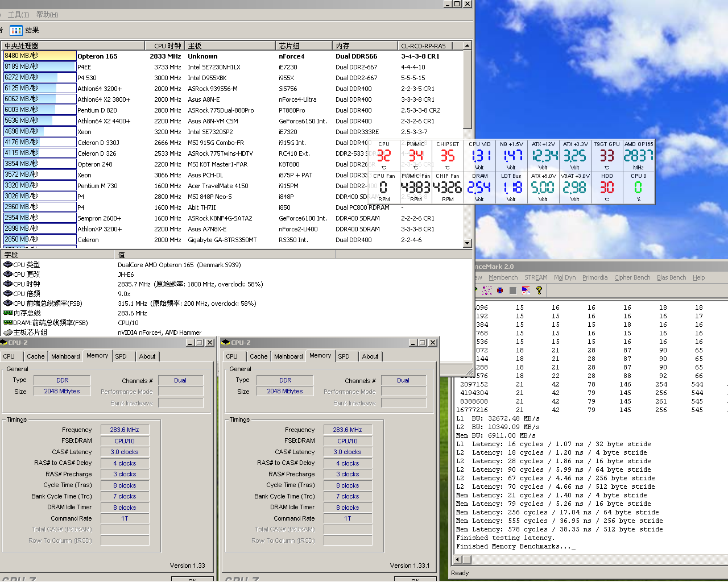Click the chipset icon beside 主板芯片组
This screenshot has width=728, height=582.
click(x=8, y=332)
